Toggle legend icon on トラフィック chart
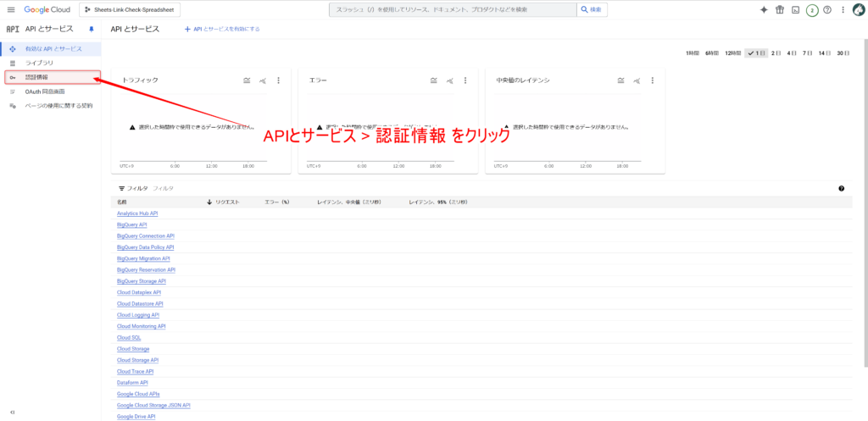868x421 pixels. (x=247, y=80)
